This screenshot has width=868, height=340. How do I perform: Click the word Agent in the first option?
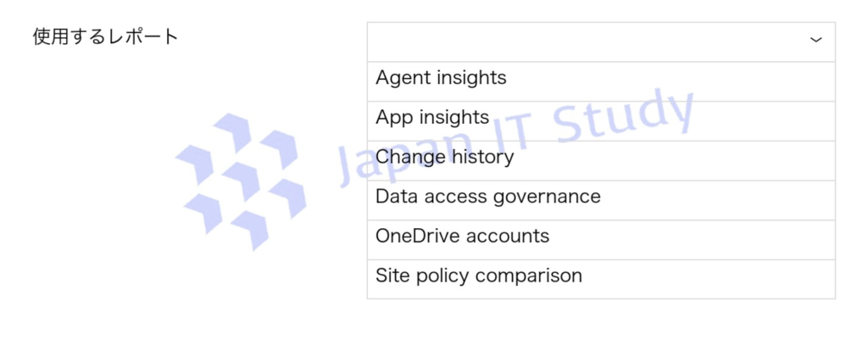[403, 78]
